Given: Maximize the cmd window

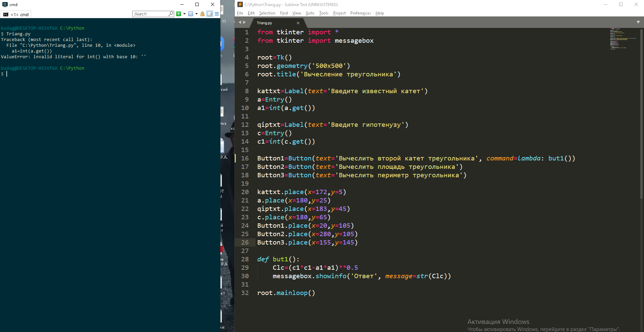Looking at the screenshot, I should point(197,4).
